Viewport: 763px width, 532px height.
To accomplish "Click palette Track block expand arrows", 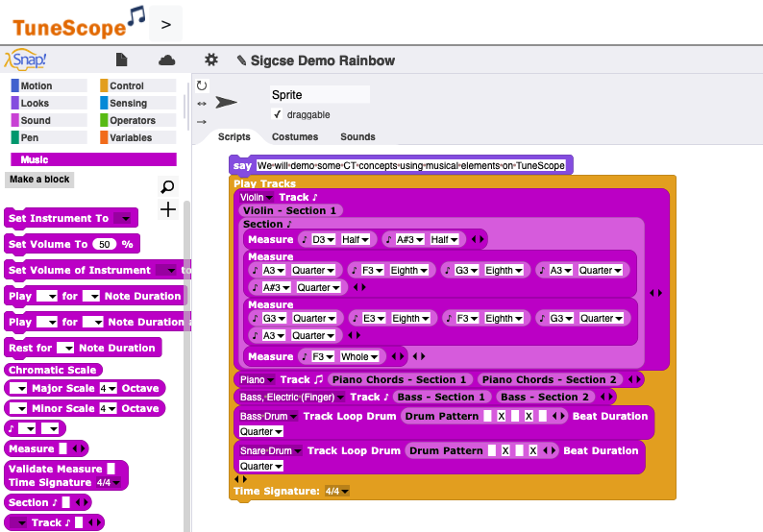I will (94, 522).
